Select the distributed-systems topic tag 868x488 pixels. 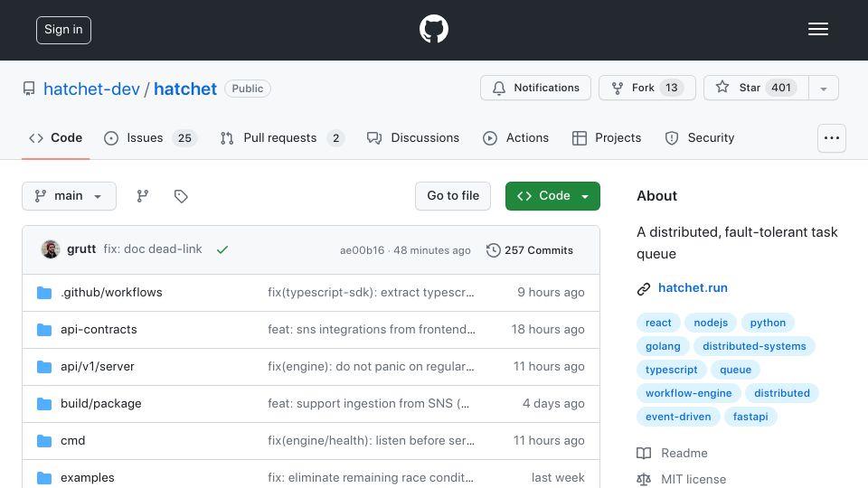coord(754,346)
